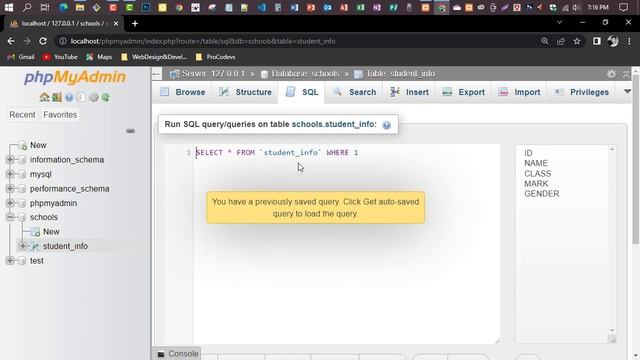Select mysql database in tree
Screen dimensions: 640x360
[x=40, y=174]
